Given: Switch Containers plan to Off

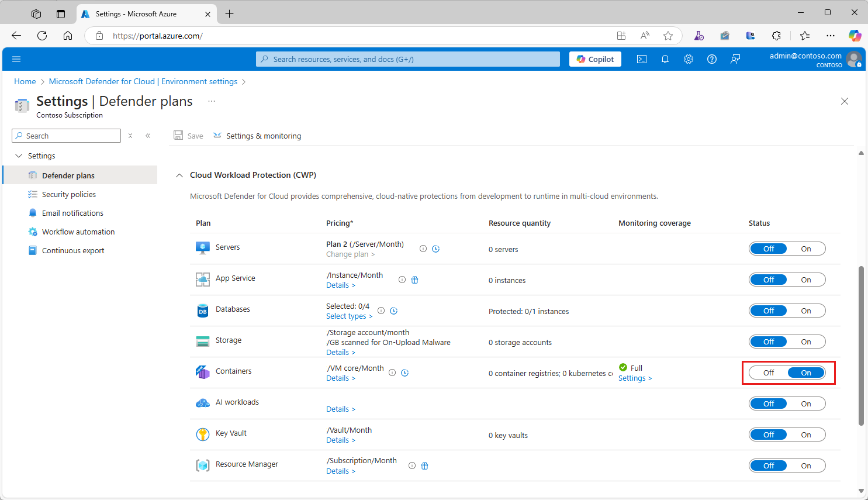Looking at the screenshot, I should [x=769, y=373].
